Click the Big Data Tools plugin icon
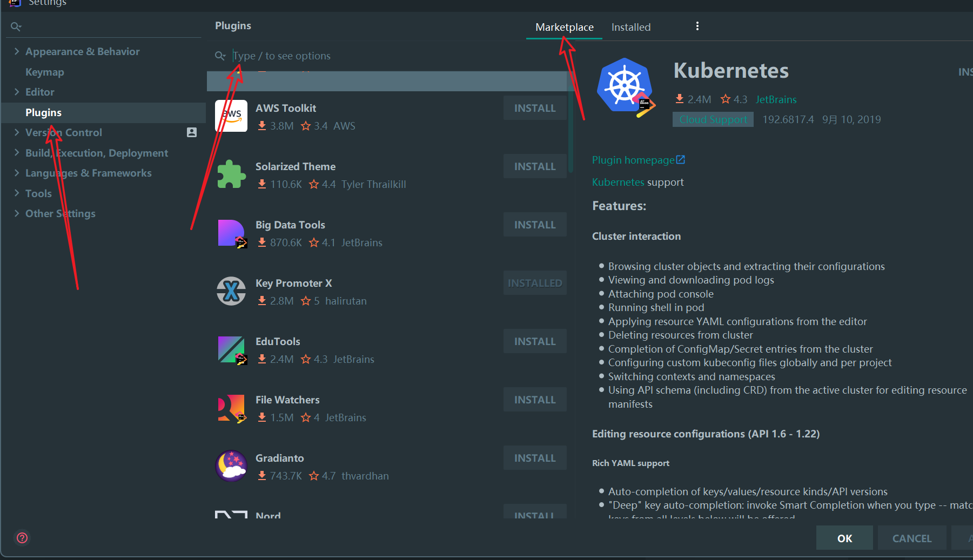 coord(232,233)
